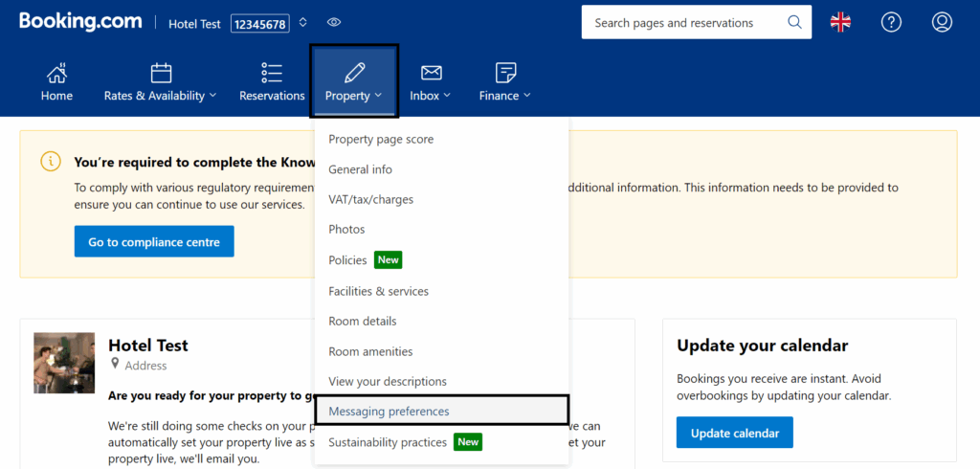980x469 pixels.
Task: Click the Hotel Test property thumbnail
Action: [64, 363]
